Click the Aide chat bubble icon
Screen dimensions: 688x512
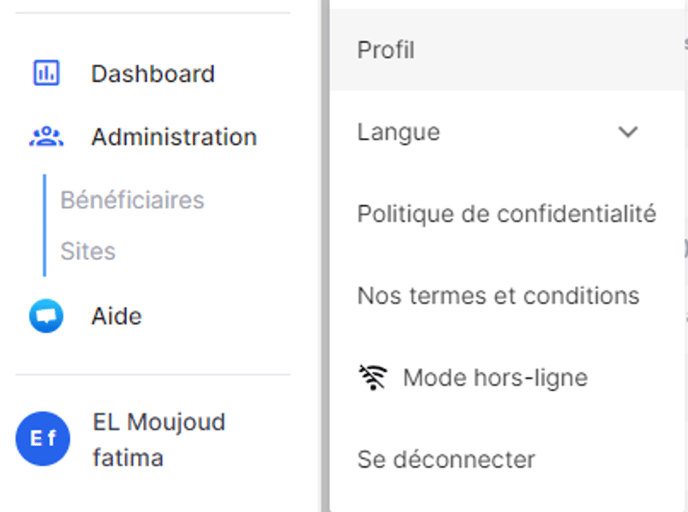46,316
